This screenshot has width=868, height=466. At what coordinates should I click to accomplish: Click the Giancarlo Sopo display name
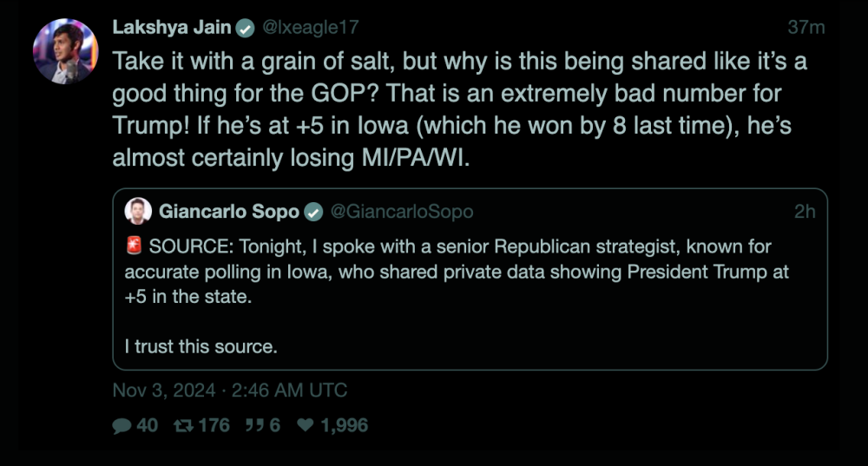[x=229, y=212]
